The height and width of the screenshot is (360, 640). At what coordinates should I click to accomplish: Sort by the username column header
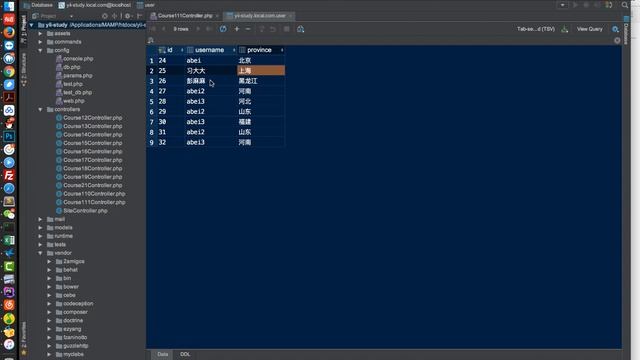pos(210,50)
